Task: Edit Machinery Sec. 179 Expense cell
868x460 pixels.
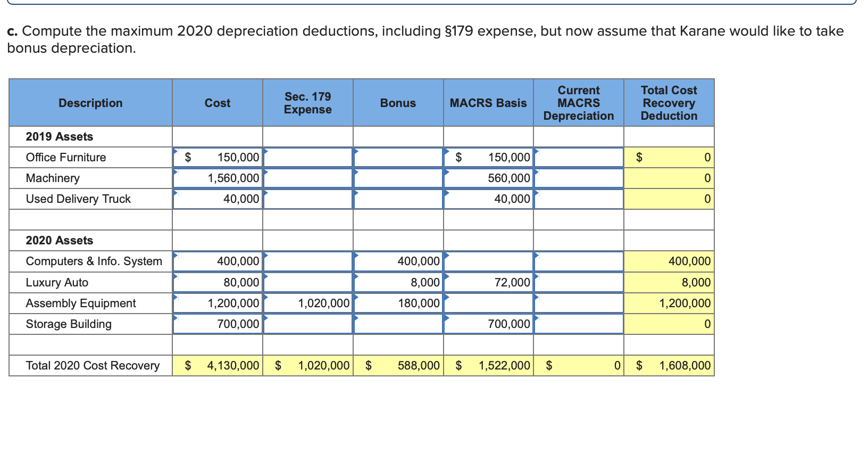Action: [x=308, y=178]
